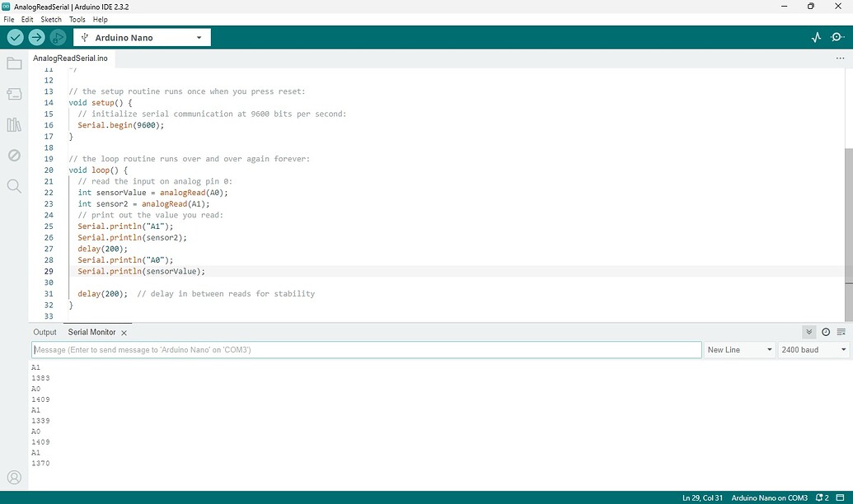
Task: Toggle autoscroll in the Serial Monitor
Action: click(x=808, y=332)
